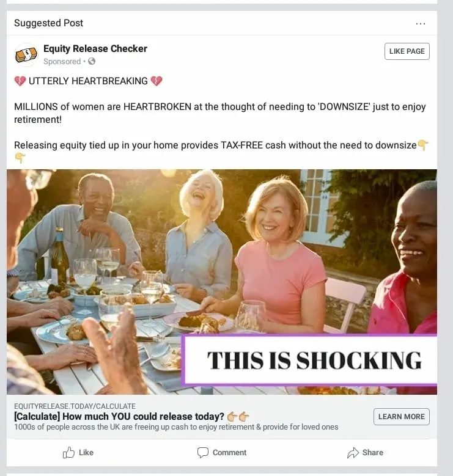This screenshot has height=476, width=453.
Task: Open the Calculate how much headline
Action: (x=119, y=417)
